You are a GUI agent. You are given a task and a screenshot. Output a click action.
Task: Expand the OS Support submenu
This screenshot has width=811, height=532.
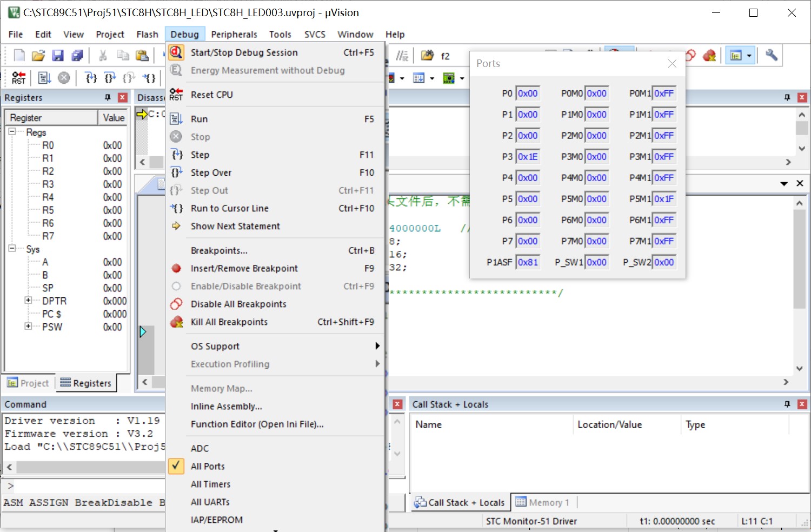[275, 346]
